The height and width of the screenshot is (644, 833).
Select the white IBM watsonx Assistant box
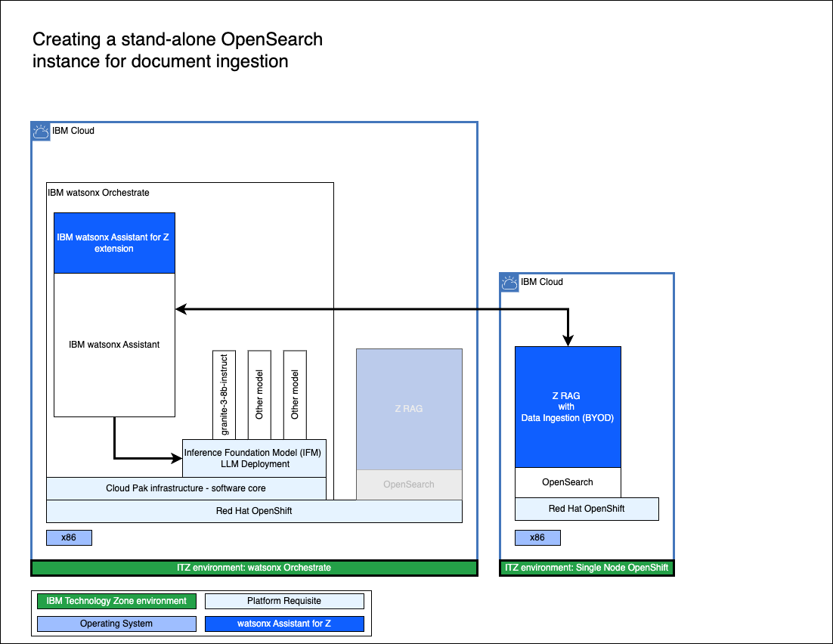pyautogui.click(x=114, y=345)
